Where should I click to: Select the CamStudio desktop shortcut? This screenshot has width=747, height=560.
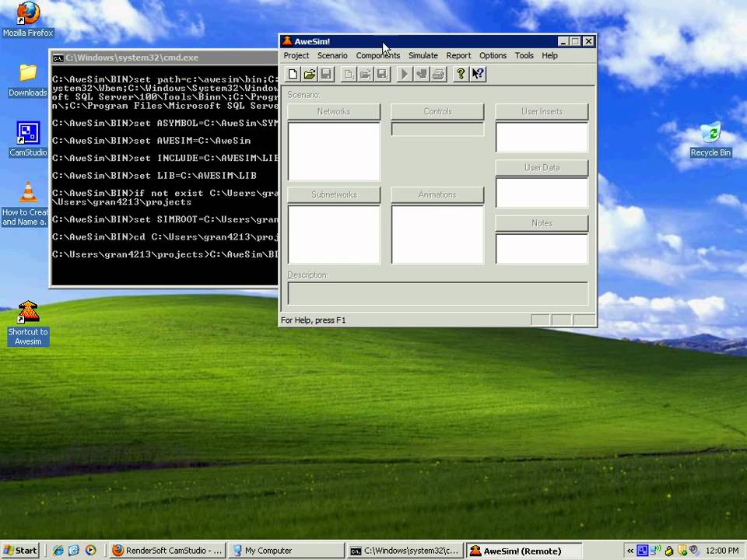[x=28, y=138]
